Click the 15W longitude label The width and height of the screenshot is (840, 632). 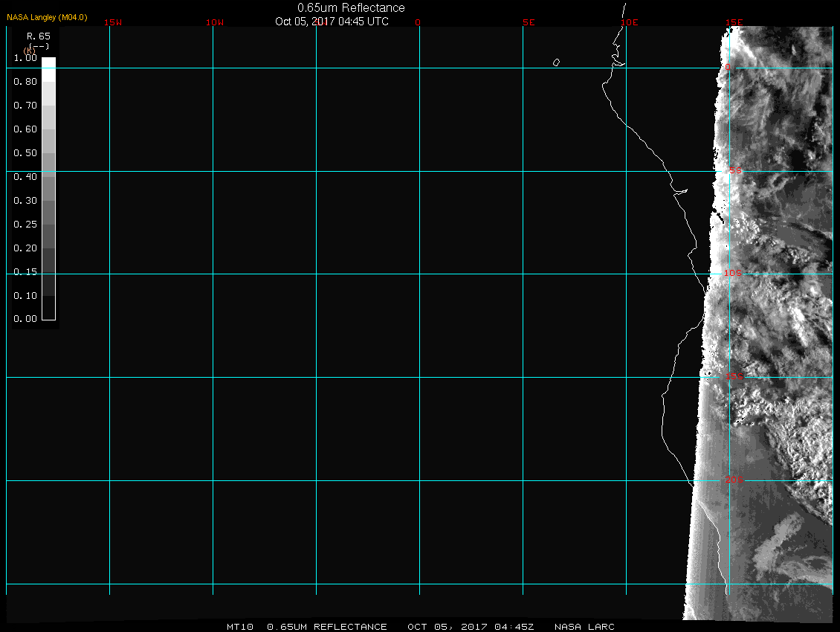click(x=113, y=22)
